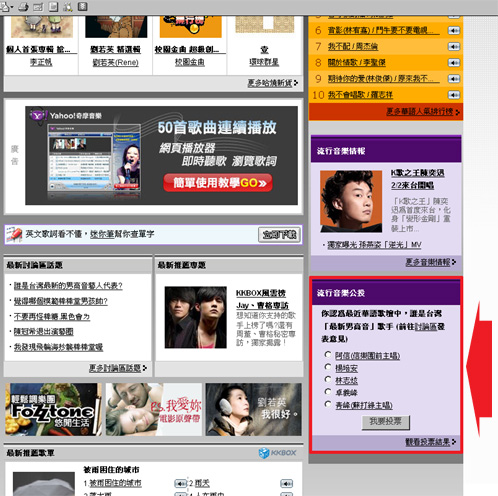
Task: Open chart entry 10 我不會唱歌 / 羅志祥
Action: (360, 95)
